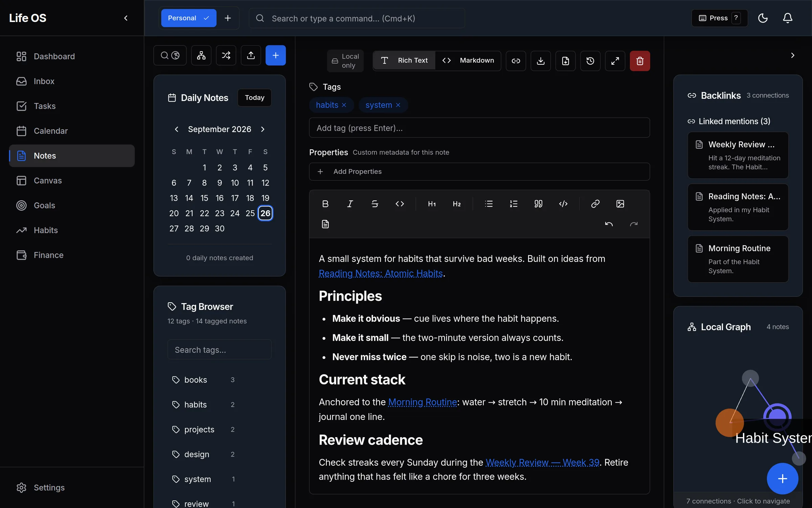The height and width of the screenshot is (508, 812).
Task: Remove the system tag from note
Action: [398, 105]
